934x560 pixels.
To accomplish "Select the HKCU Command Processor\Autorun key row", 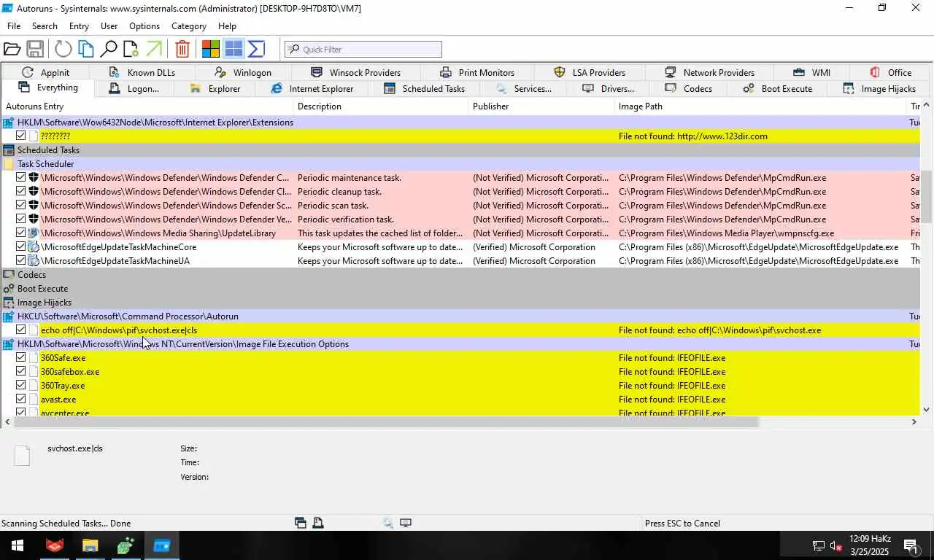I will (460, 316).
